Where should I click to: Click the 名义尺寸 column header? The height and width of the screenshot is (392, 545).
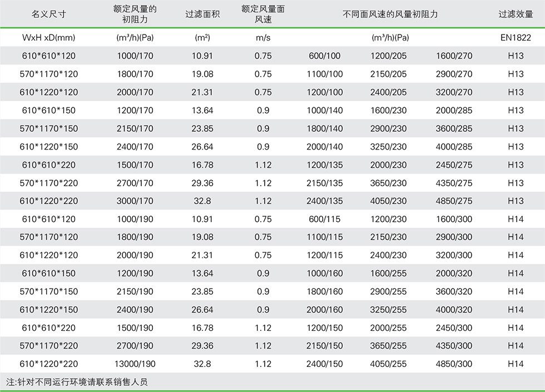coord(48,14)
